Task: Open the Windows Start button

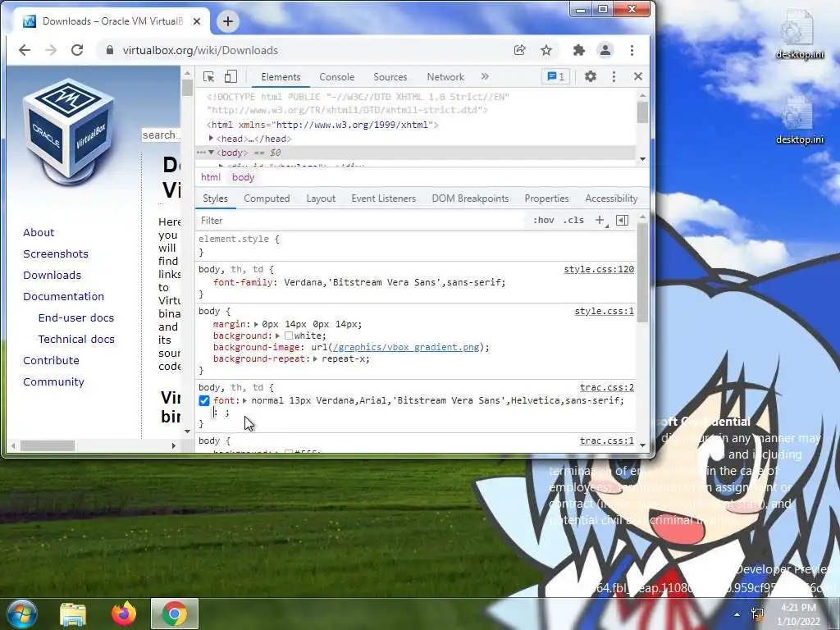Action: click(21, 614)
